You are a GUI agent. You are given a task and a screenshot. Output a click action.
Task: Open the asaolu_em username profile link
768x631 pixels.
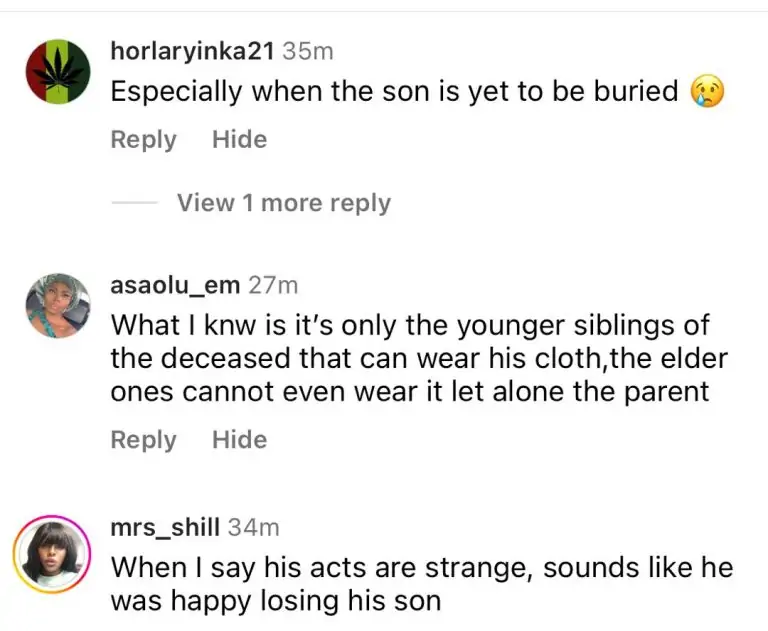(175, 285)
